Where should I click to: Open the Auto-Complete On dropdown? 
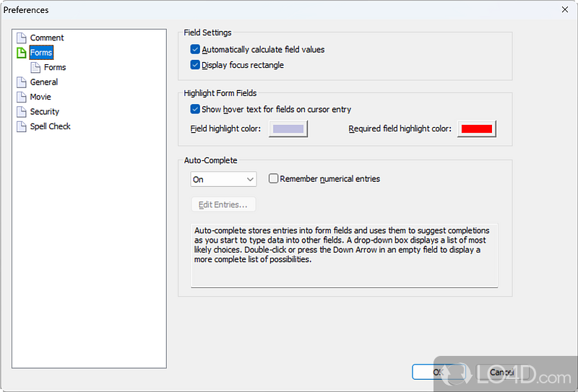(223, 180)
